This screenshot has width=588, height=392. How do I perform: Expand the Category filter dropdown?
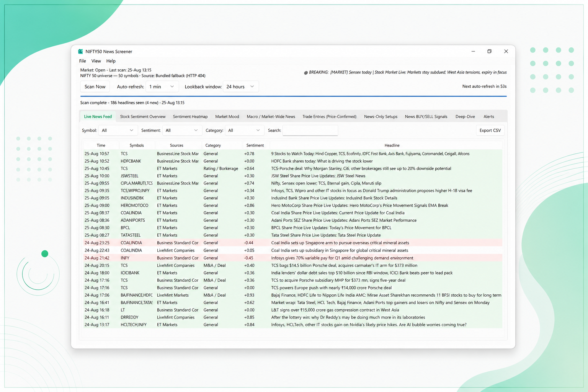tap(244, 131)
